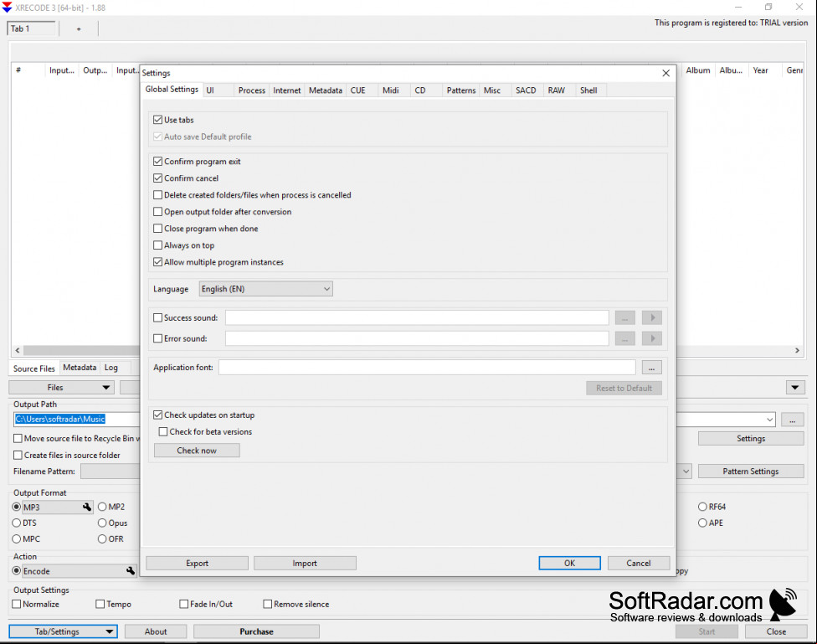
Task: Open the Internet settings tab
Action: (286, 90)
